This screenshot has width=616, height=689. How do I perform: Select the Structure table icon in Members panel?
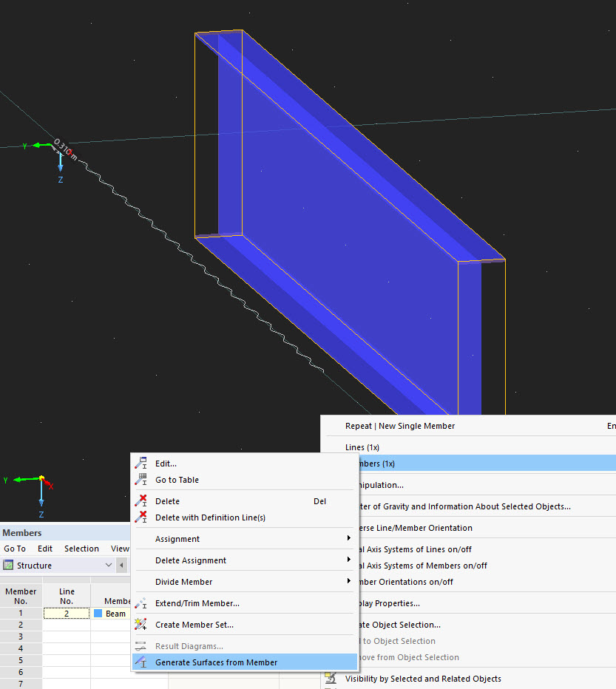click(10, 564)
